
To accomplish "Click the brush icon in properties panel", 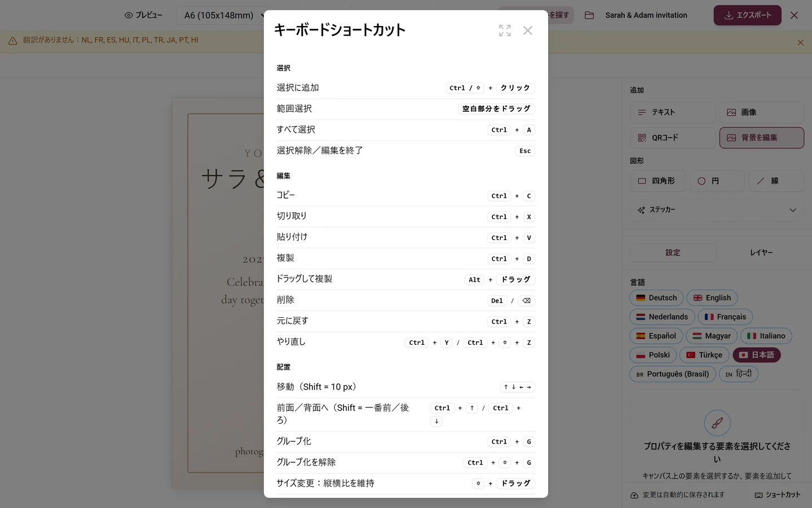I will tap(717, 423).
